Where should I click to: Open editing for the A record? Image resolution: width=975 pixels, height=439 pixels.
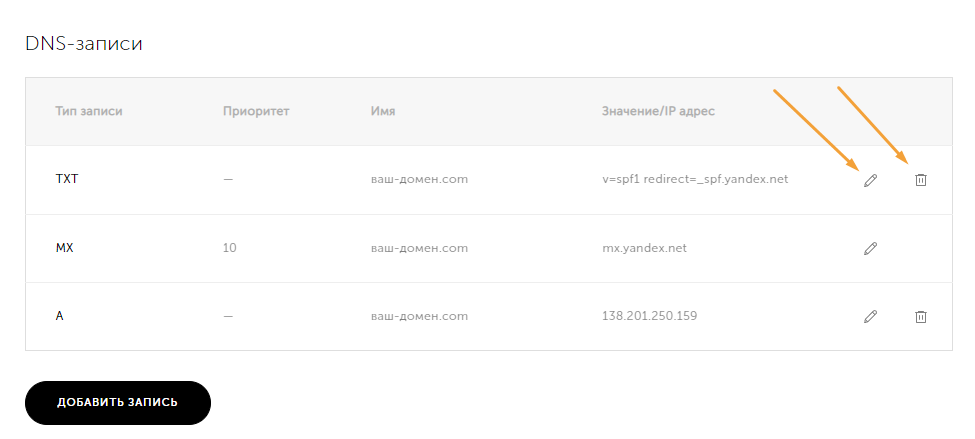(870, 316)
